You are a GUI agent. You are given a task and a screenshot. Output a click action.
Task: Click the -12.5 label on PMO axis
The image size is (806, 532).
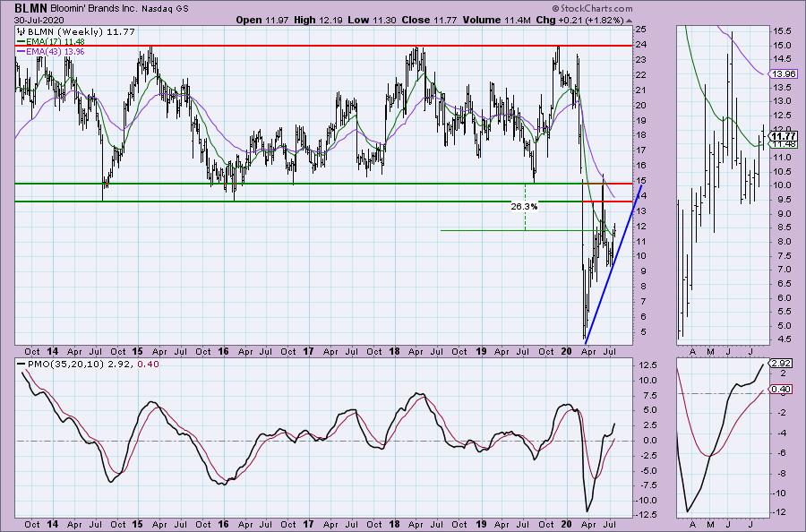[646, 514]
